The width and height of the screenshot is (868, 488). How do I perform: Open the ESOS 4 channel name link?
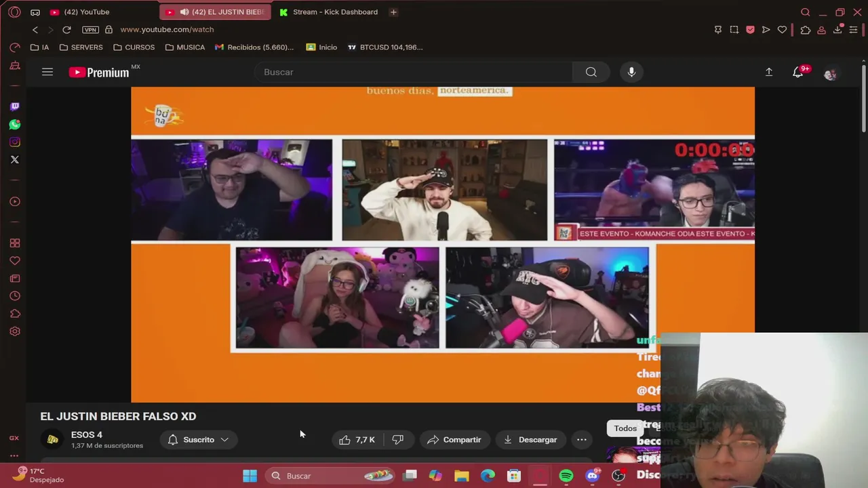pyautogui.click(x=87, y=435)
